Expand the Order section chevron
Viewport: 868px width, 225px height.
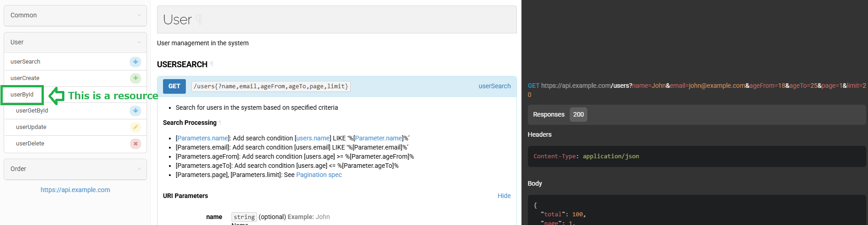(139, 169)
